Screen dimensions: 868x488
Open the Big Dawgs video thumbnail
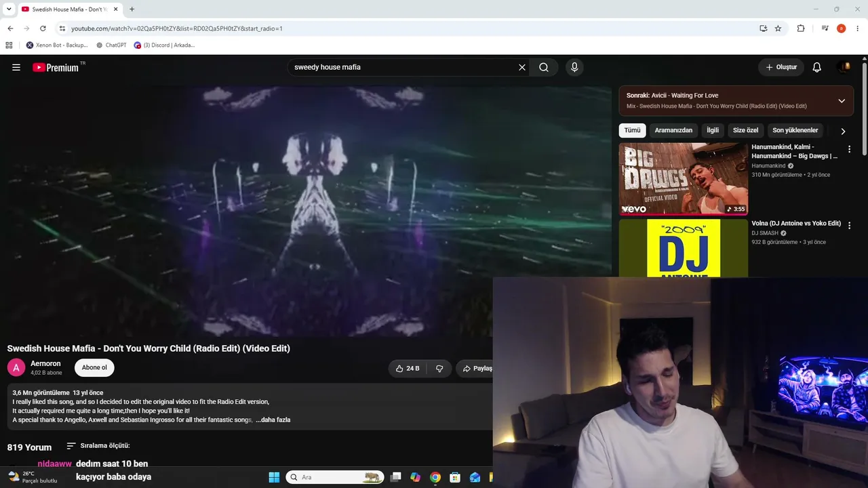pyautogui.click(x=684, y=179)
